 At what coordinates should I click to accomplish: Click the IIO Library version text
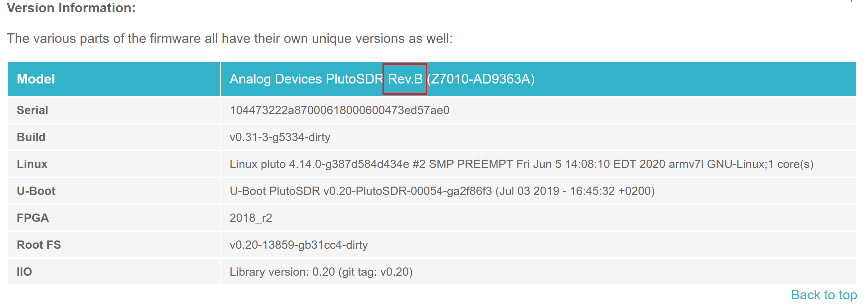(x=321, y=272)
